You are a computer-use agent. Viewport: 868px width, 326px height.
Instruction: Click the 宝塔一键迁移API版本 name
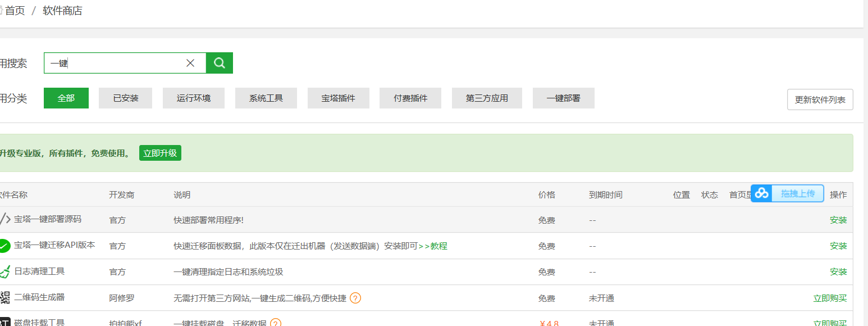coord(54,245)
